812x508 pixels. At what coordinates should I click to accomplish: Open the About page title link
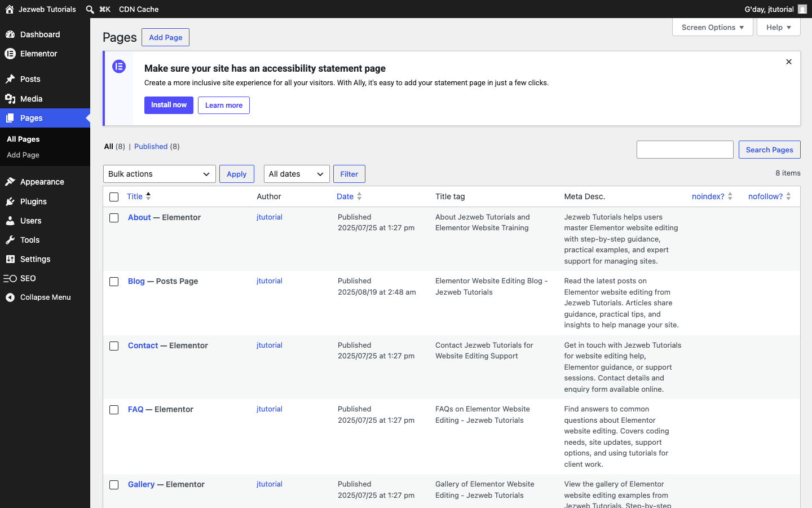(x=139, y=217)
